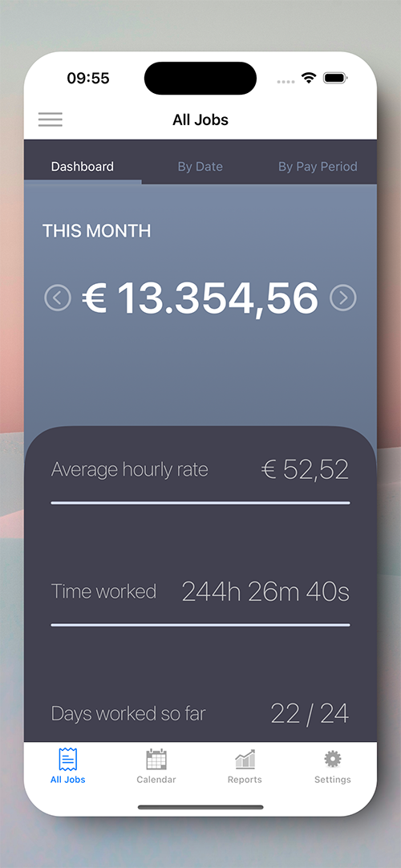This screenshot has width=401, height=868.
Task: Switch to the By Date tab
Action: (x=200, y=167)
